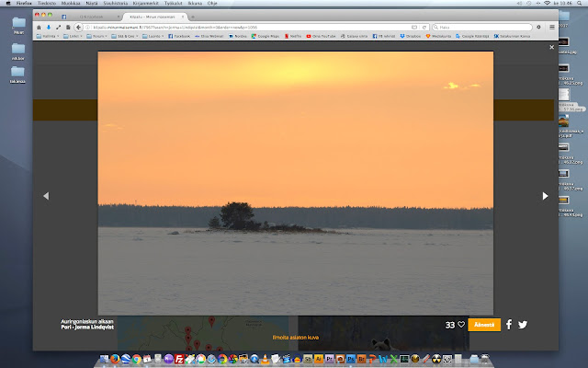Image resolution: width=588 pixels, height=368 pixels.
Task: Open Adobe Photoshop (Ps) from Dock
Action: pyautogui.click(x=351, y=359)
